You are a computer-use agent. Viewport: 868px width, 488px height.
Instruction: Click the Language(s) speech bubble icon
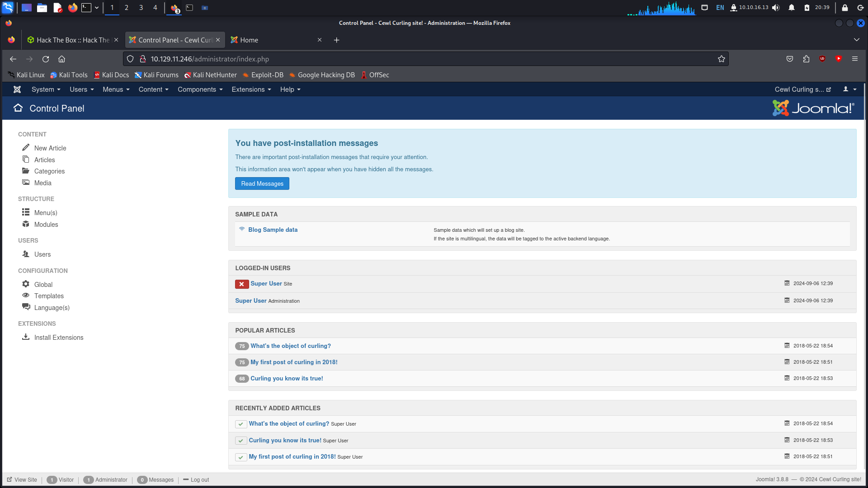[26, 307]
